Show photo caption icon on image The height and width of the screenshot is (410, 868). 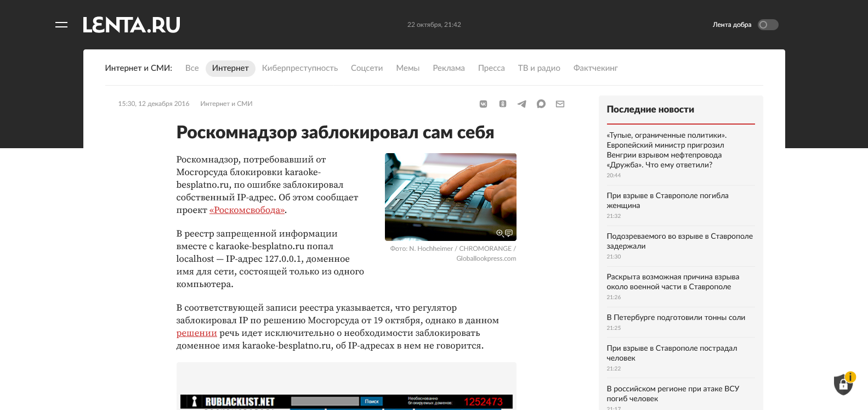(x=509, y=233)
